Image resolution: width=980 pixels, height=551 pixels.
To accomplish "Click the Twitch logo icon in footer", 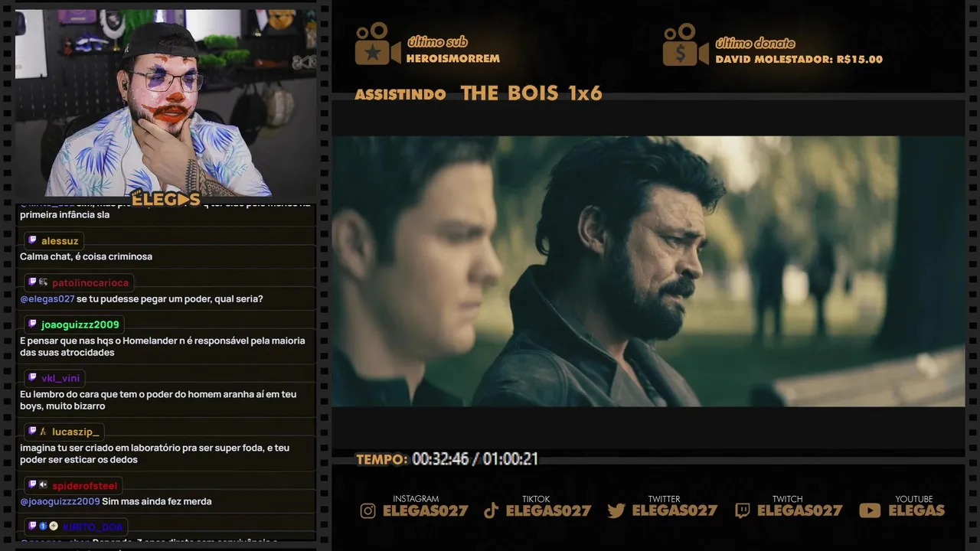I will click(x=742, y=510).
